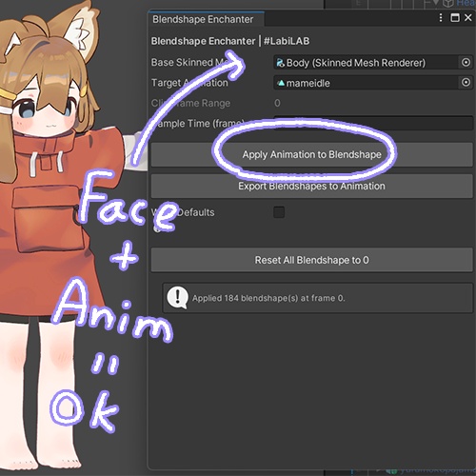The image size is (476, 476).
Task: Click Reset All Blendshape to 0
Action: tap(311, 260)
